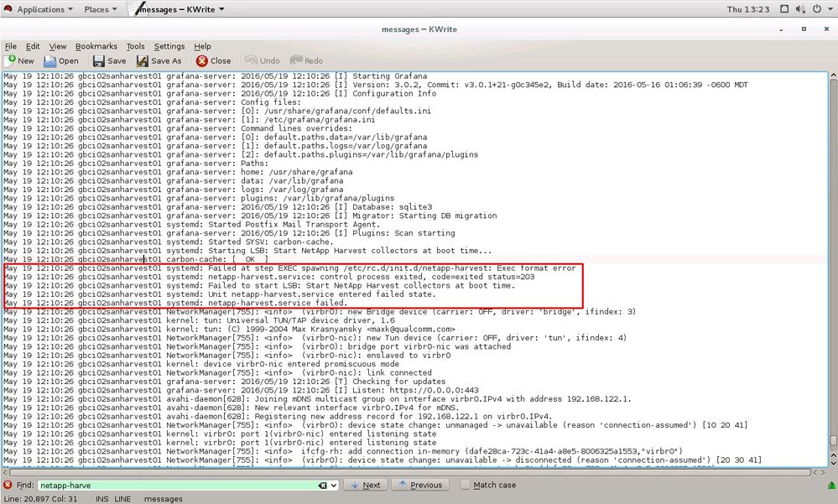Click the line 'Started SYSV: carbon-cache.'
Image resolution: width=838 pixels, height=504 pixels.
pos(169,242)
